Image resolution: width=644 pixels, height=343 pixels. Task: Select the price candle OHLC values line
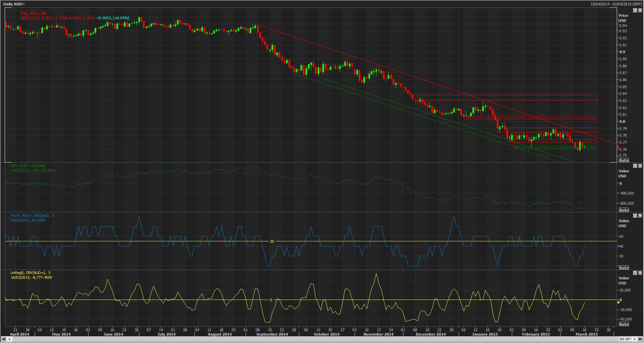click(x=75, y=18)
